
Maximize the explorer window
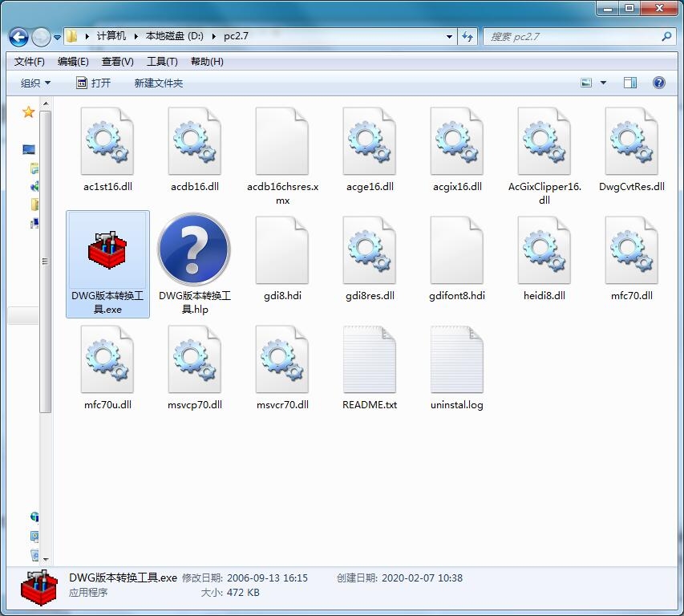click(x=629, y=8)
